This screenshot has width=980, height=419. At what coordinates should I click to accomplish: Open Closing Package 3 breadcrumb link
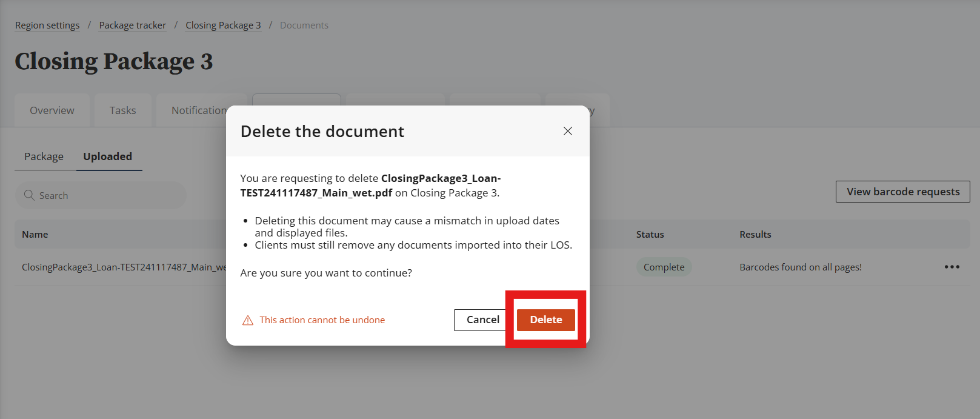click(223, 25)
